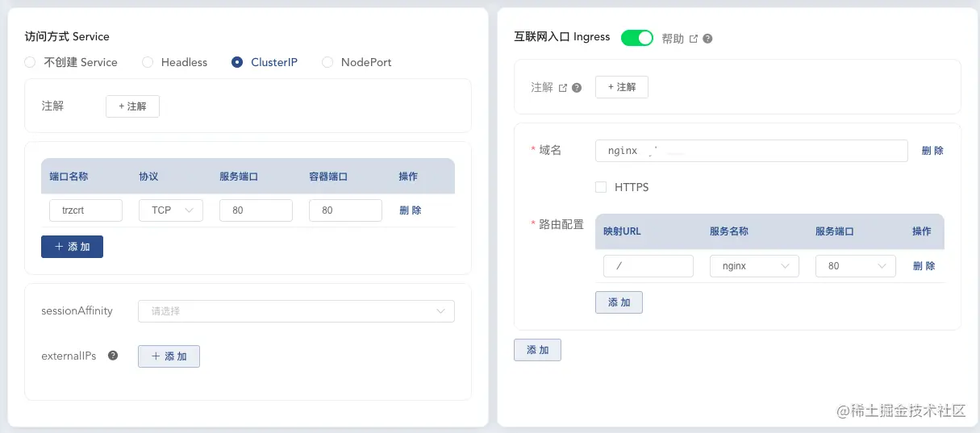
Task: Click the dark blue 添加 port button
Action: coord(72,247)
